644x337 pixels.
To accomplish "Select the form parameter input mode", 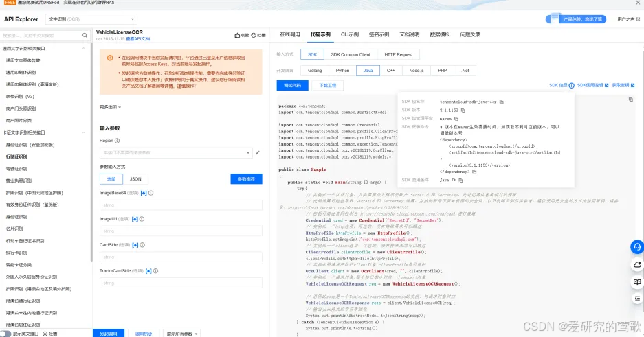I will point(111,179).
